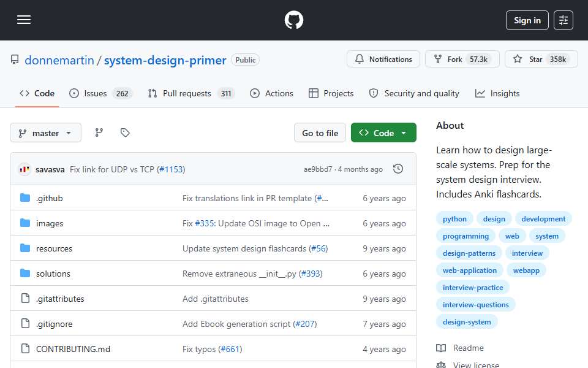Click savasva avatar image

24,169
